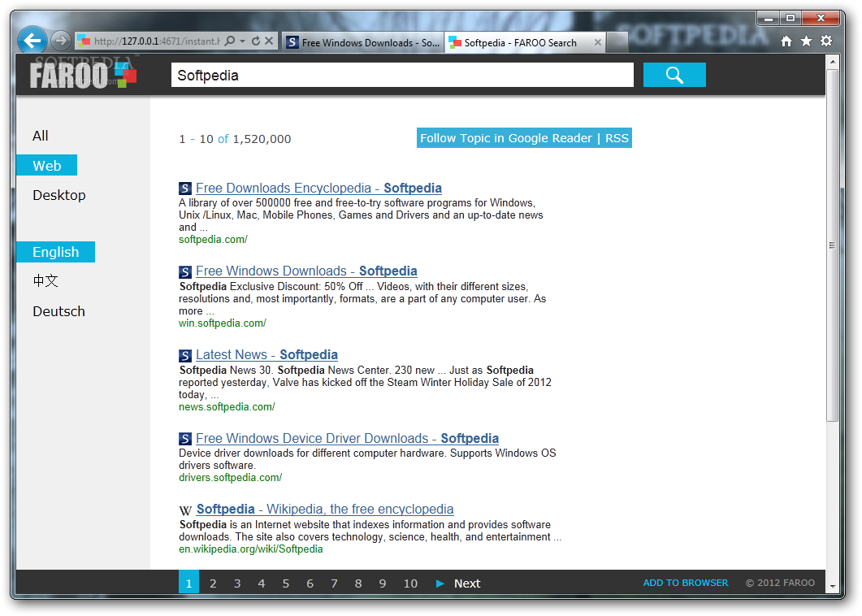This screenshot has width=862, height=616.
Task: Click the RSS feed link
Action: pyautogui.click(x=617, y=138)
